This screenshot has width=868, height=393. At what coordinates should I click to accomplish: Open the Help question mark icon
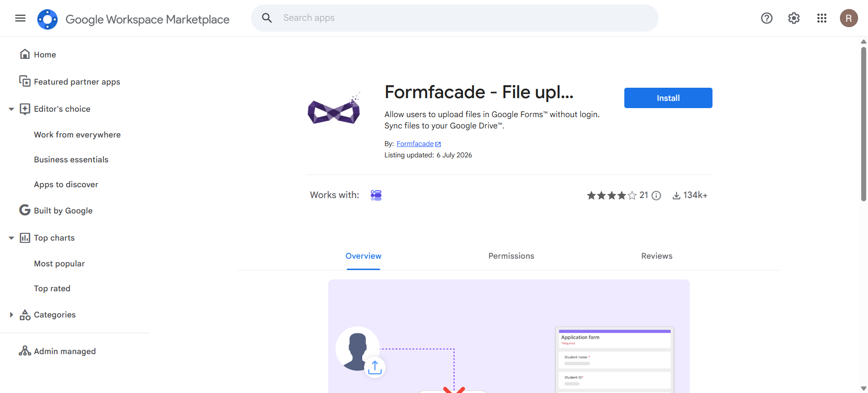[767, 18]
